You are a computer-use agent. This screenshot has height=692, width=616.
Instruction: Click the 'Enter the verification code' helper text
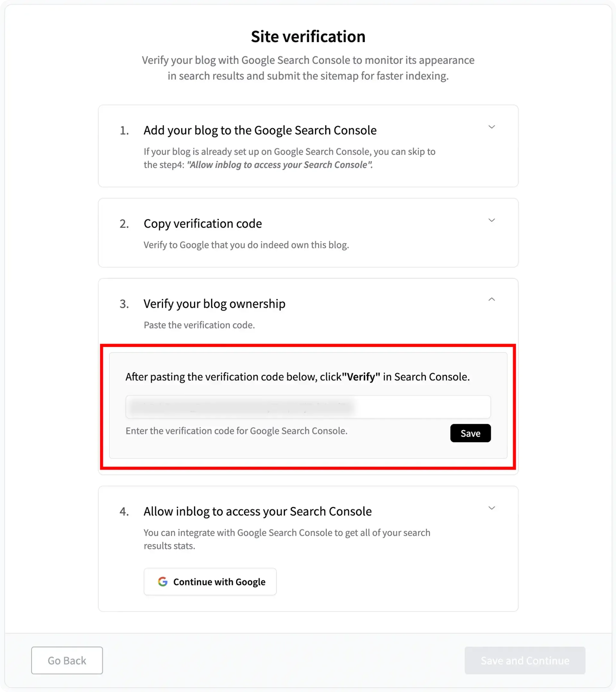click(236, 431)
